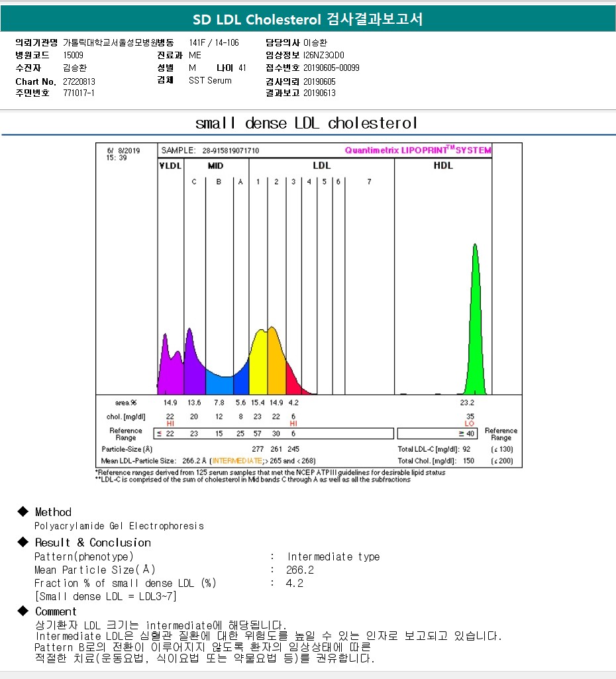Viewport: 616px width, 679px height.
Task: Click the reference limit "(≤ 200)"
Action: point(501,461)
